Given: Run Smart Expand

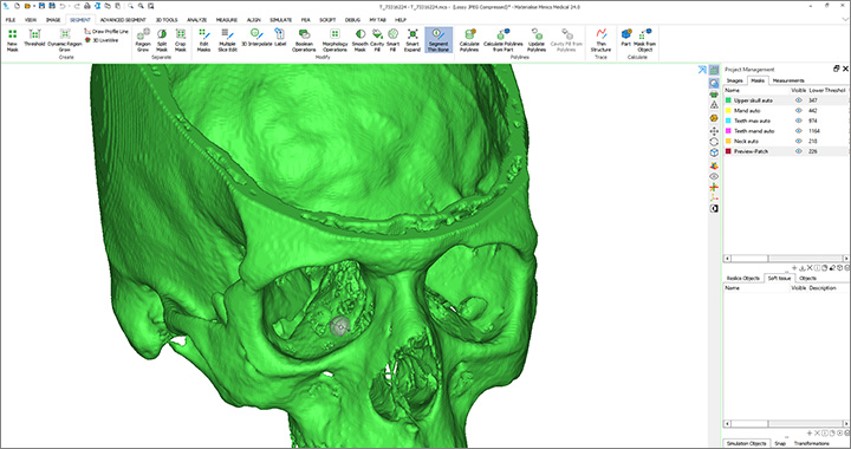Looking at the screenshot, I should [x=412, y=40].
